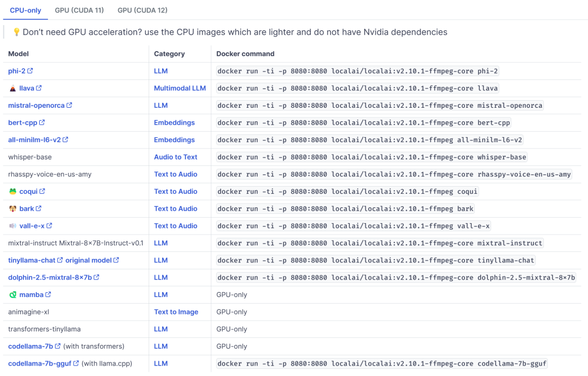This screenshot has height=376, width=588.
Task: Open LLM category in mixtral-instruct row
Action: pyautogui.click(x=161, y=243)
